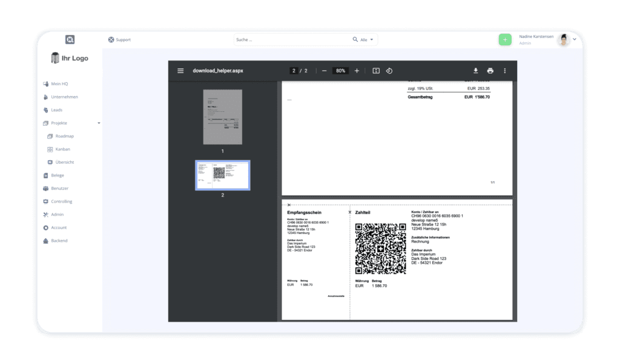Click the PDF download icon
The height and width of the screenshot is (364, 620).
tap(476, 71)
